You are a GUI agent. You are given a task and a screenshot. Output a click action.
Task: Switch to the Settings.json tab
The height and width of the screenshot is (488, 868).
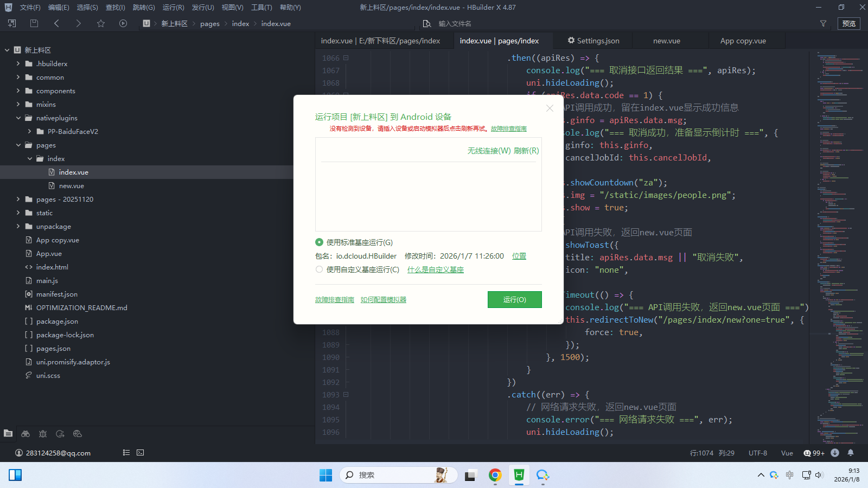[x=593, y=41]
